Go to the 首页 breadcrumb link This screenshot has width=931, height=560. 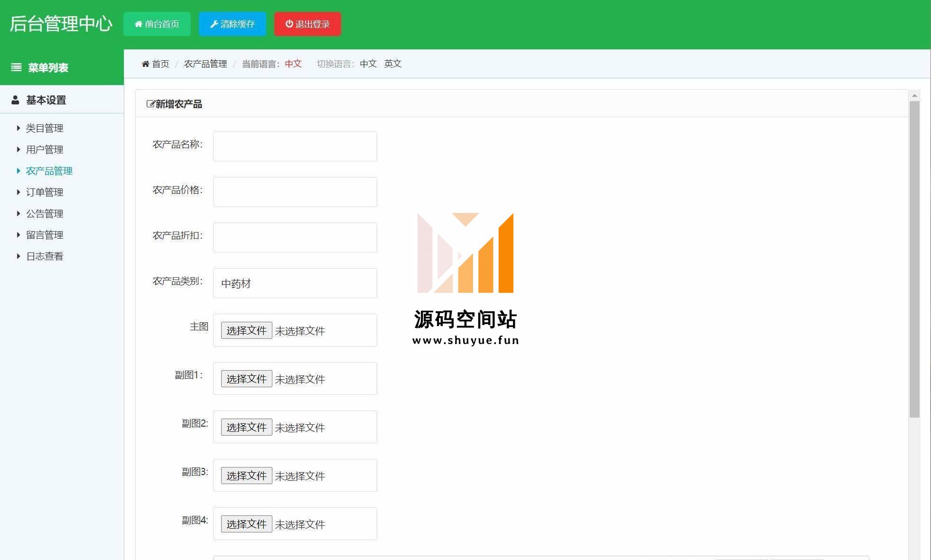160,64
